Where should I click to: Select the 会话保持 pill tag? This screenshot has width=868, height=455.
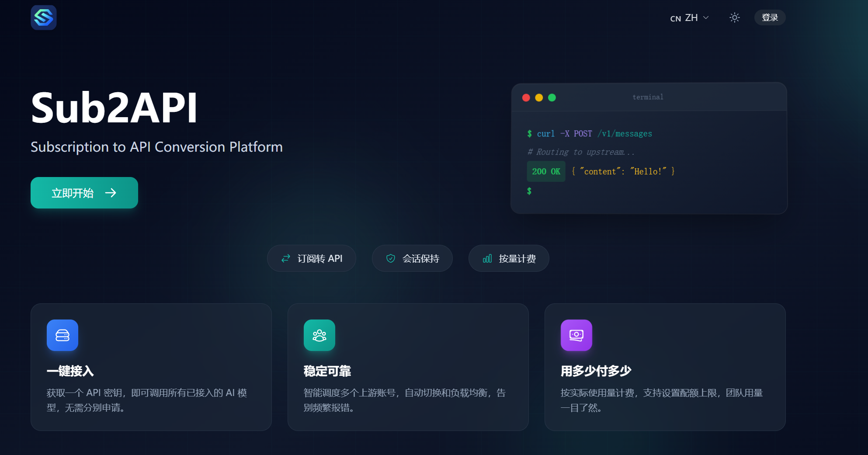click(x=412, y=258)
